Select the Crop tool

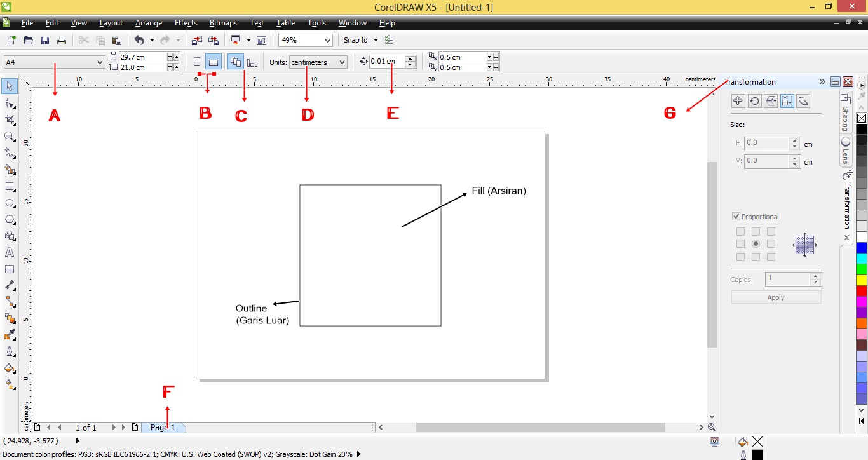pyautogui.click(x=10, y=119)
